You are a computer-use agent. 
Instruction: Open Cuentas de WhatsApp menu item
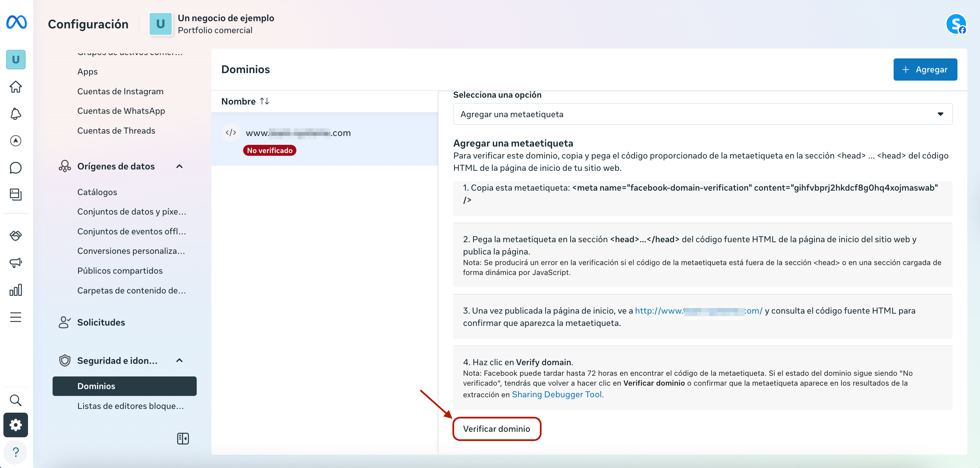121,111
